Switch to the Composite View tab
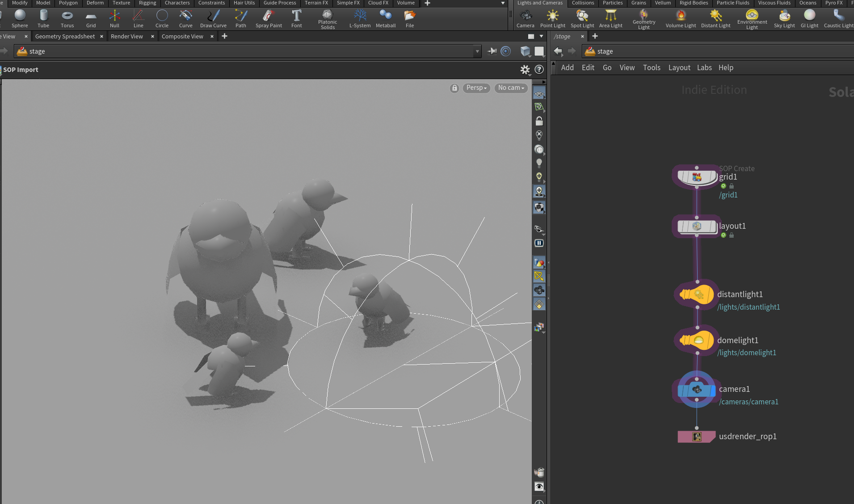 click(182, 36)
